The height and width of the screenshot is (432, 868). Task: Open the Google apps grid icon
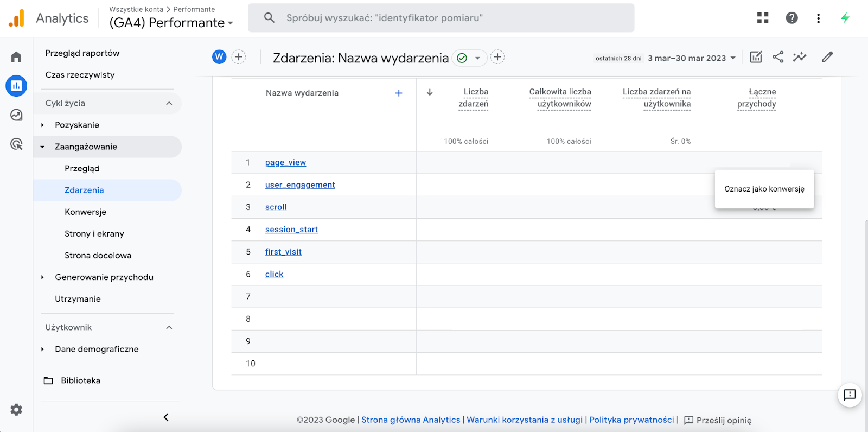click(x=763, y=18)
